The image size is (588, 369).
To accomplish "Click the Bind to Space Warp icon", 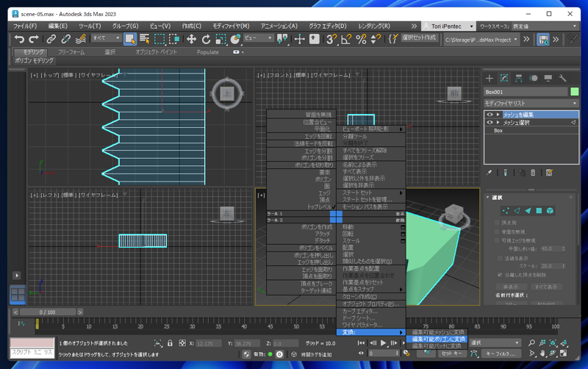I will pyautogui.click(x=81, y=39).
